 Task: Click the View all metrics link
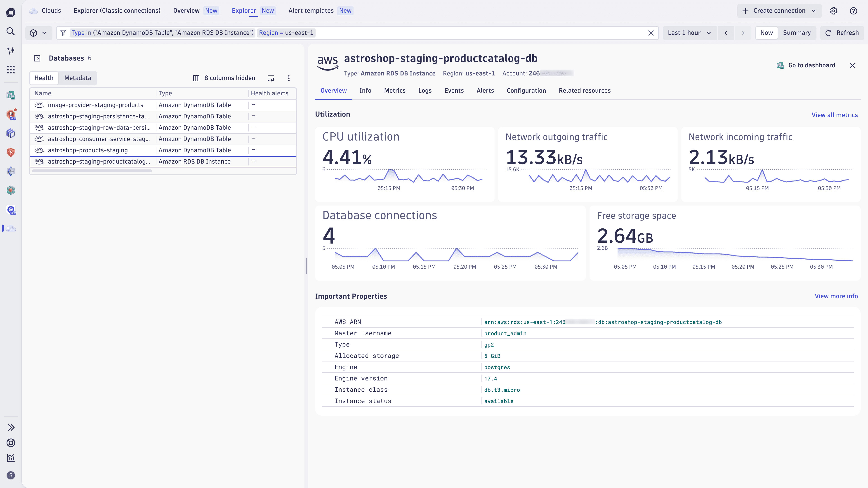pyautogui.click(x=834, y=115)
